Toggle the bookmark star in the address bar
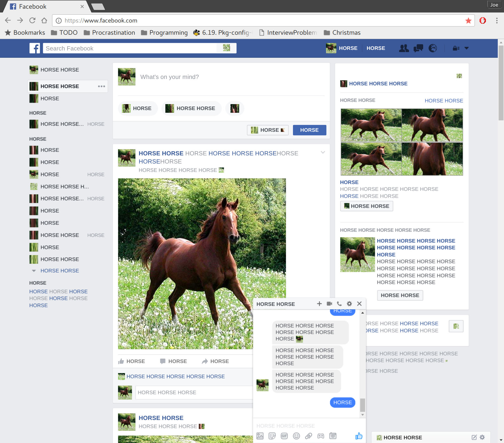The width and height of the screenshot is (504, 443). click(x=468, y=20)
